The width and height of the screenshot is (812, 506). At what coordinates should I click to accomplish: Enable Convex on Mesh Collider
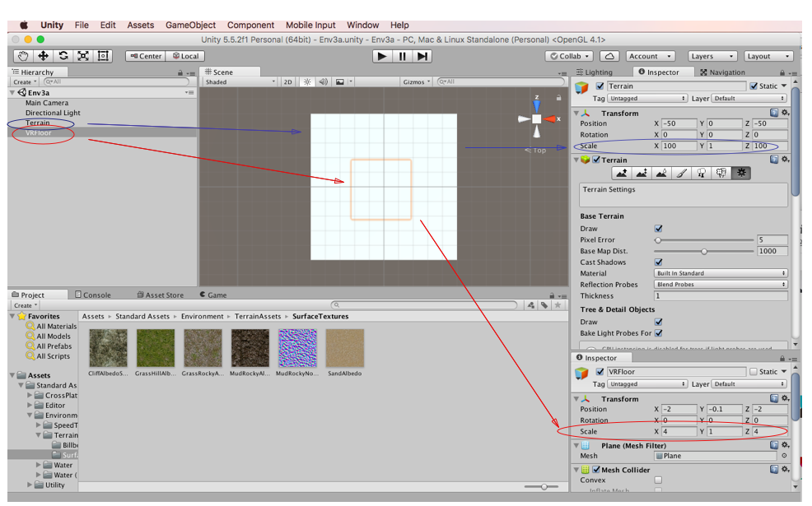point(658,480)
